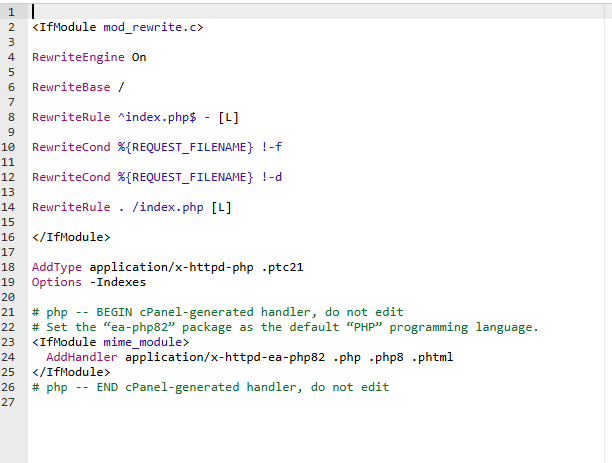Image resolution: width=612 pixels, height=463 pixels.
Task: Click the .ptc21 extension text
Action: click(280, 267)
